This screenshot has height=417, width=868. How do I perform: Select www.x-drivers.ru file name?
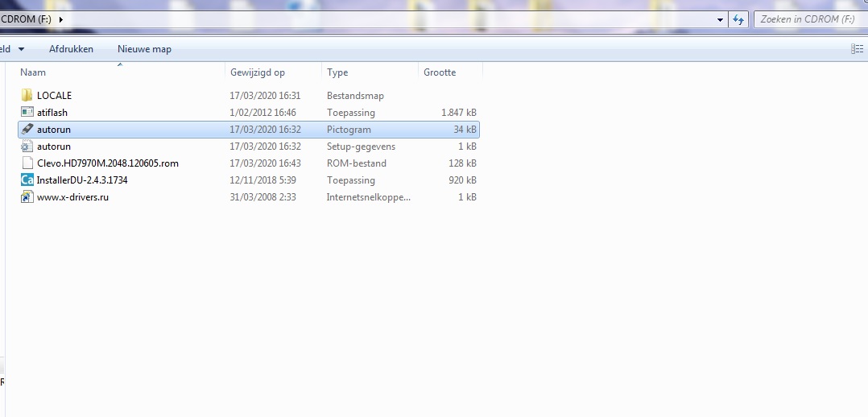pos(72,197)
